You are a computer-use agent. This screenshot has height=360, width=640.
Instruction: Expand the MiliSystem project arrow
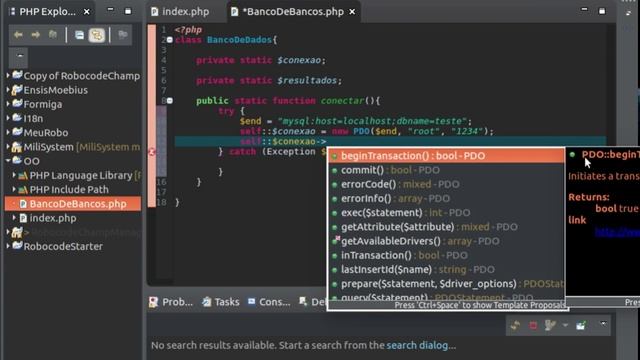tap(8, 147)
